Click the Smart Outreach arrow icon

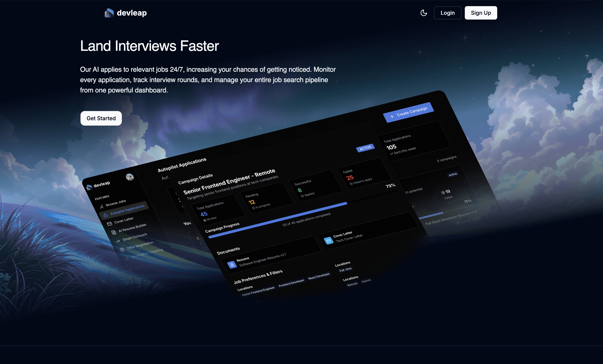[118, 241]
